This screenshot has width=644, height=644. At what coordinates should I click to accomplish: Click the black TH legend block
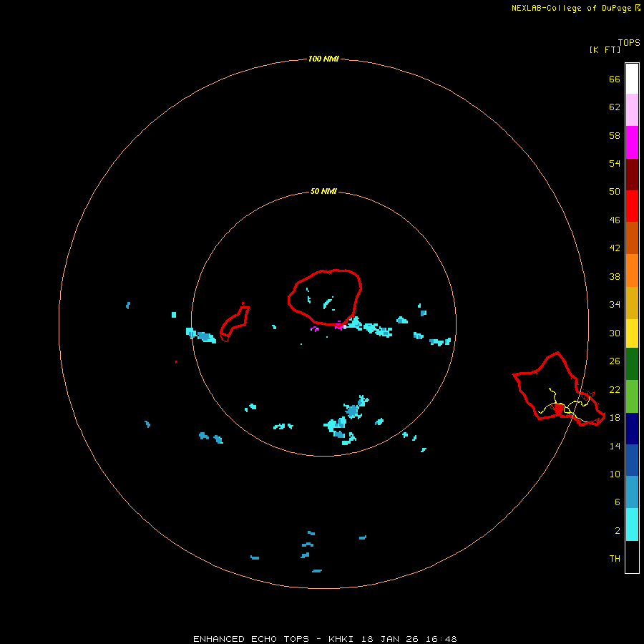632,557
